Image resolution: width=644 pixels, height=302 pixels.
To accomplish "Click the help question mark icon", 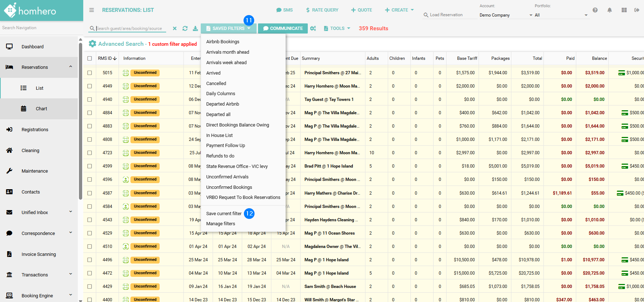I will click(595, 10).
